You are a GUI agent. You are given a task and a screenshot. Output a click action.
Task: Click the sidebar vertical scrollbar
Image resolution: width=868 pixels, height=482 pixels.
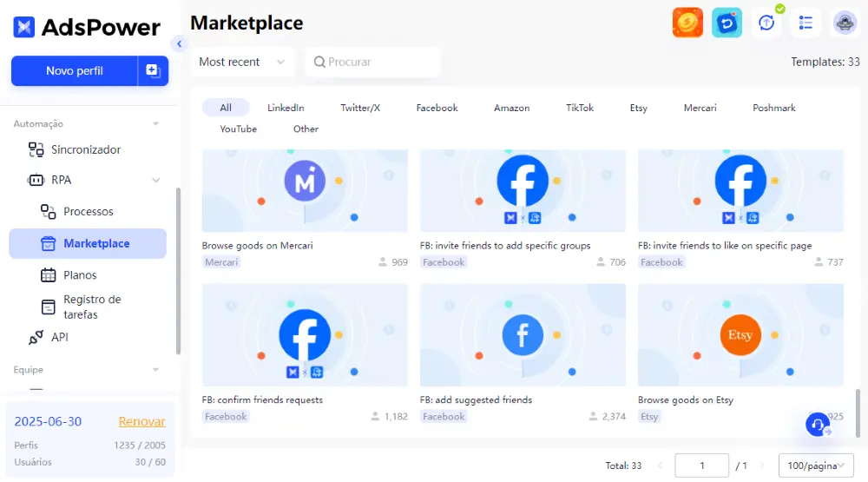[178, 270]
